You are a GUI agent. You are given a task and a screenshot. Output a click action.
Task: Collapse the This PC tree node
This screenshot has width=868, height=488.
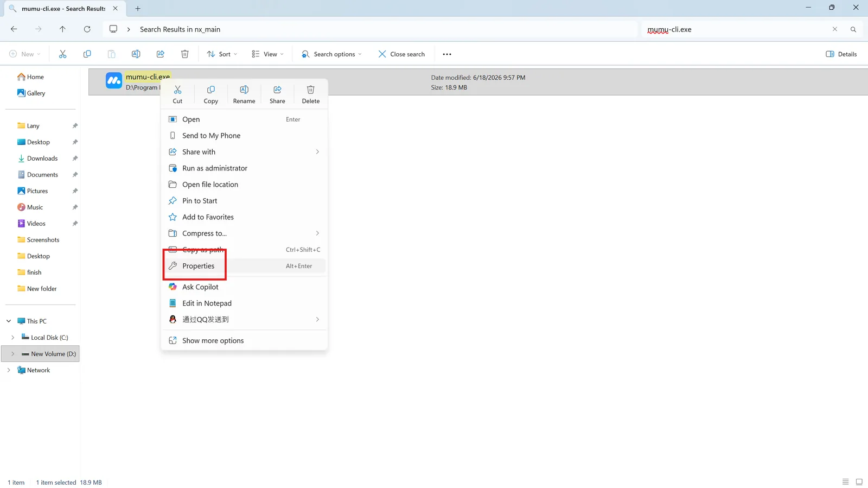9,321
